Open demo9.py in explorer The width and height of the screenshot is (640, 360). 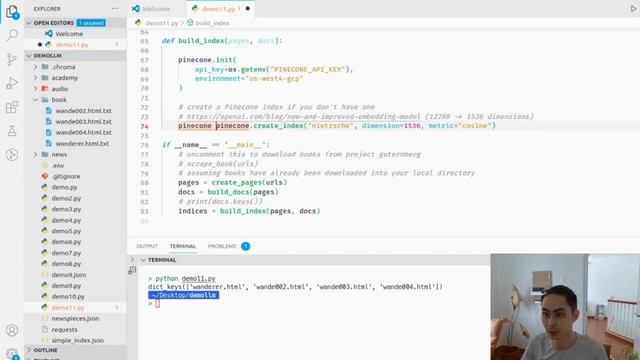click(x=66, y=286)
